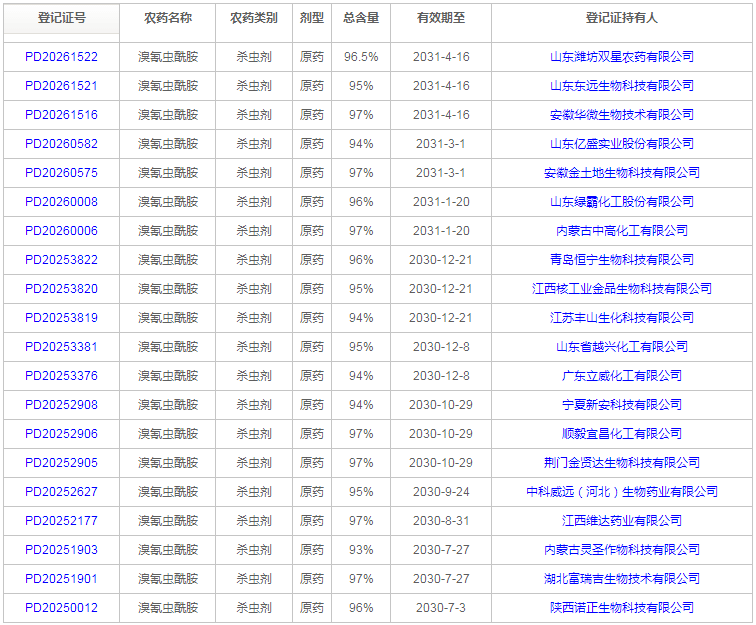Open registration number PD20260582
This screenshot has width=756, height=625.
pyautogui.click(x=61, y=144)
